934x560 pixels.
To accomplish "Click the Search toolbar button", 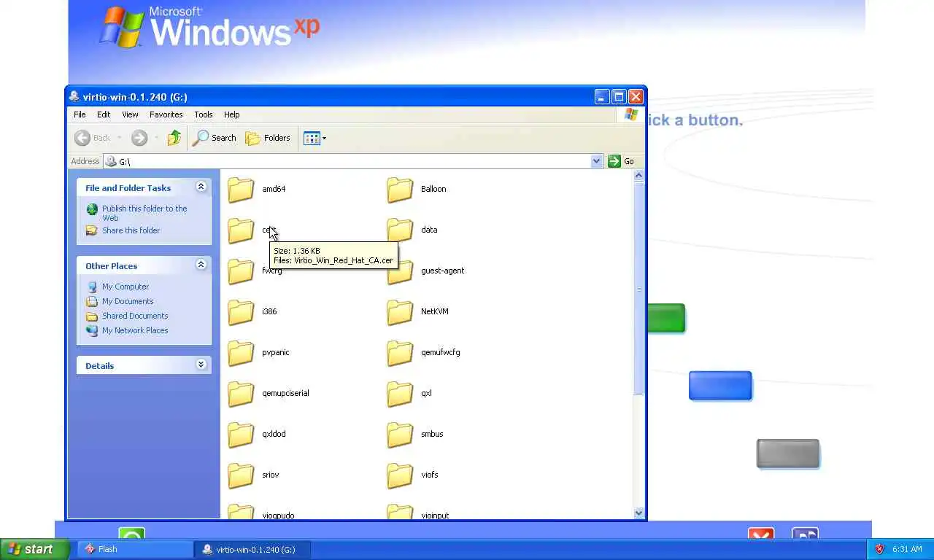I will point(214,138).
